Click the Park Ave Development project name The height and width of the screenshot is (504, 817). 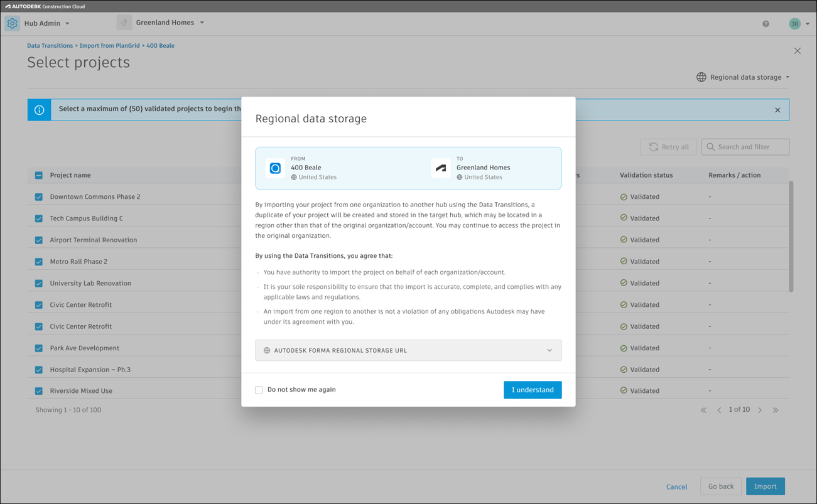[x=85, y=348]
